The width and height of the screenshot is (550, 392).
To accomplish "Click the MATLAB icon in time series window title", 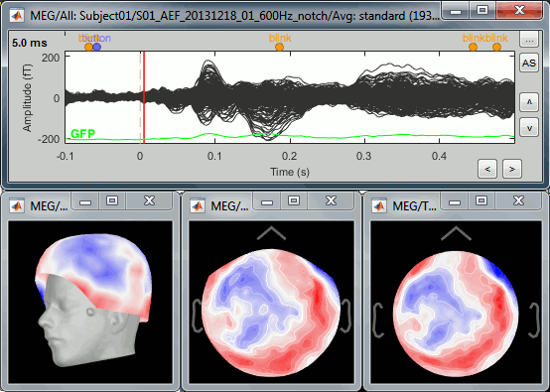I will [x=17, y=16].
